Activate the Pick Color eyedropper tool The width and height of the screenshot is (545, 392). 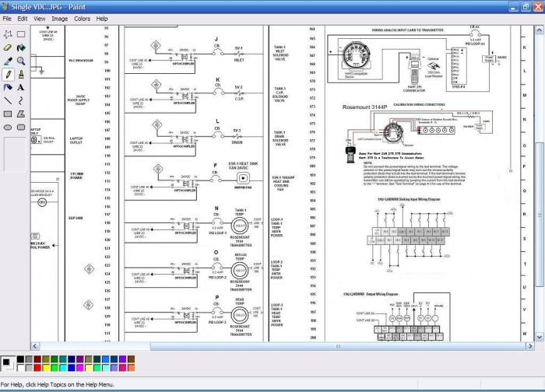coord(8,61)
